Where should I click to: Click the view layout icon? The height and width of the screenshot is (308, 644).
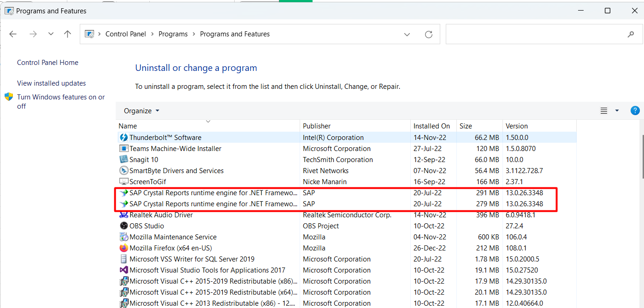604,110
